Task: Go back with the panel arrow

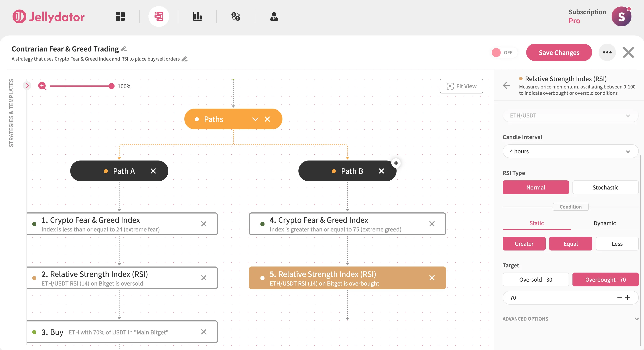Action: [506, 85]
